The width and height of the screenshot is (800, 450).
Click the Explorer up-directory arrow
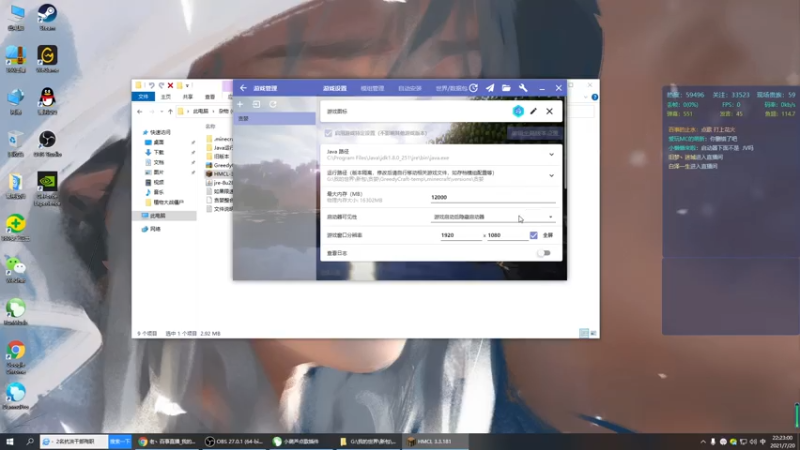170,111
